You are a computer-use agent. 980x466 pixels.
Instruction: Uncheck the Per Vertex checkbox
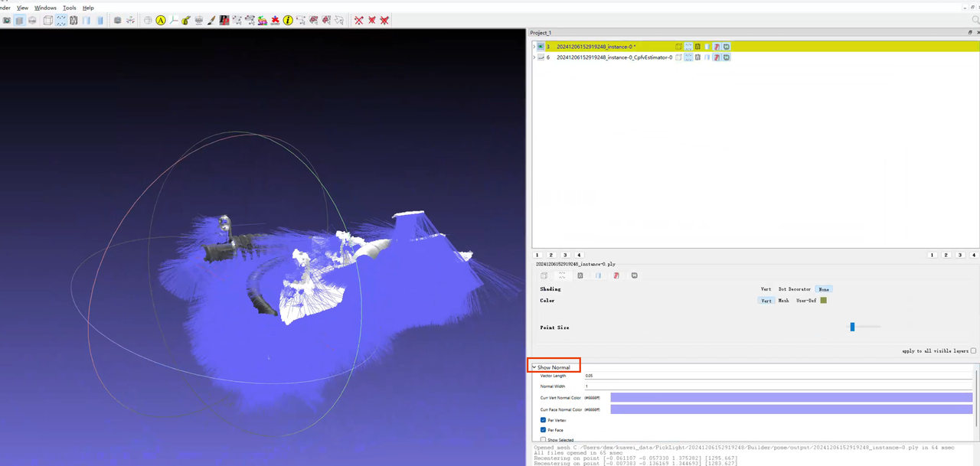click(x=544, y=420)
